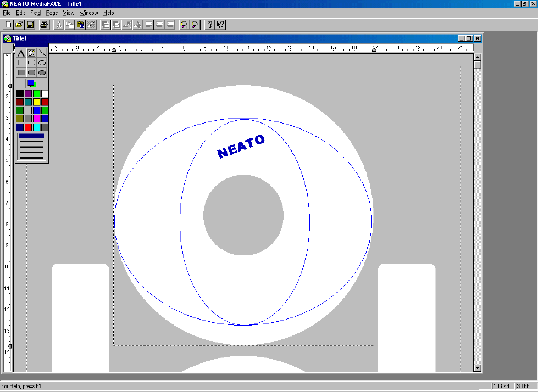Open a file with the folder icon
Screen dimensions: 538x392
pyautogui.click(x=19, y=25)
